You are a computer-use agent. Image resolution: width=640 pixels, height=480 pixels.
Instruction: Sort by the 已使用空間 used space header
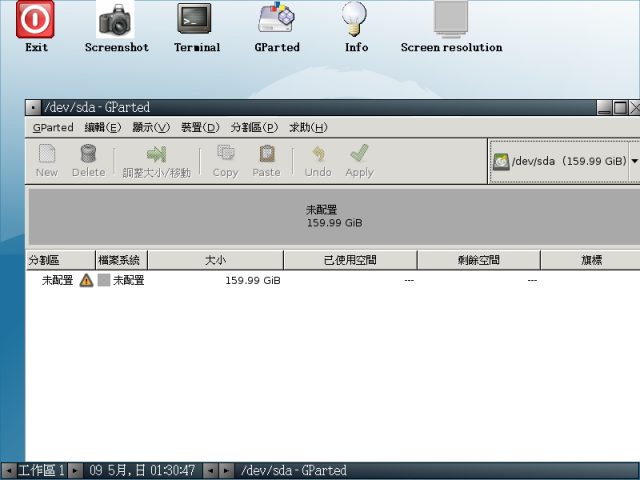tap(350, 260)
